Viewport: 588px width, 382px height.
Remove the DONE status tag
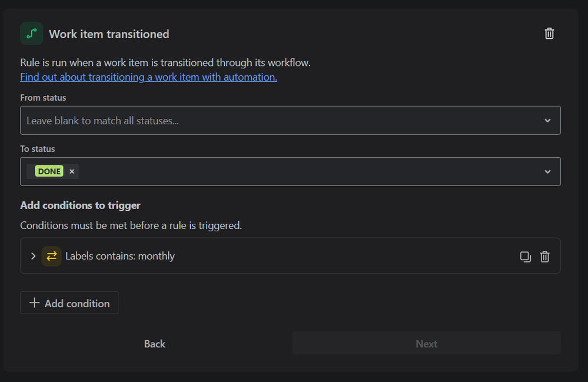[x=72, y=171]
